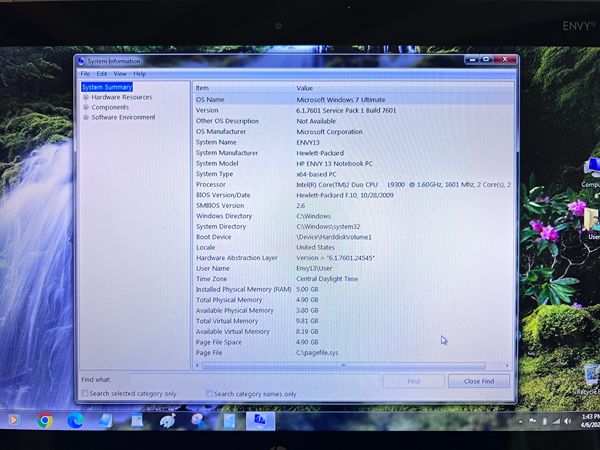
Task: Select 'Installed Physical Memory (RAM)' row label
Action: click(243, 290)
